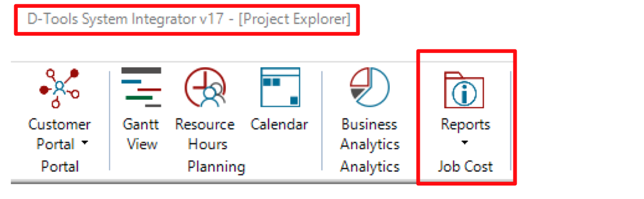The width and height of the screenshot is (644, 199).
Task: Select the Calendar icon
Action: point(280,87)
